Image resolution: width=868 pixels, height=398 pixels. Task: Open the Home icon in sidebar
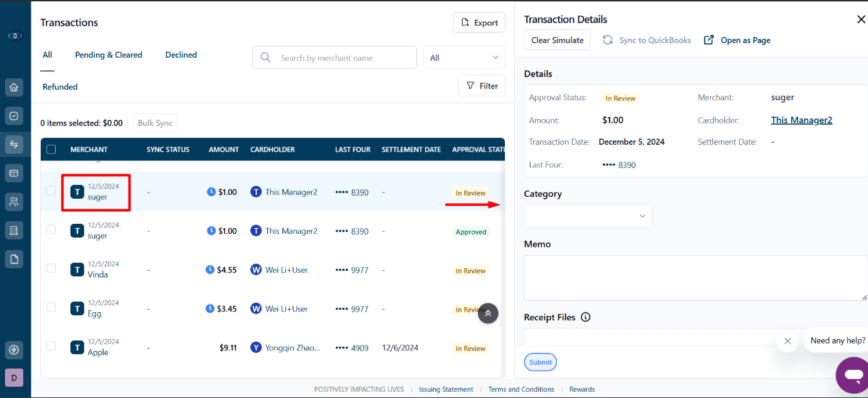[x=14, y=87]
